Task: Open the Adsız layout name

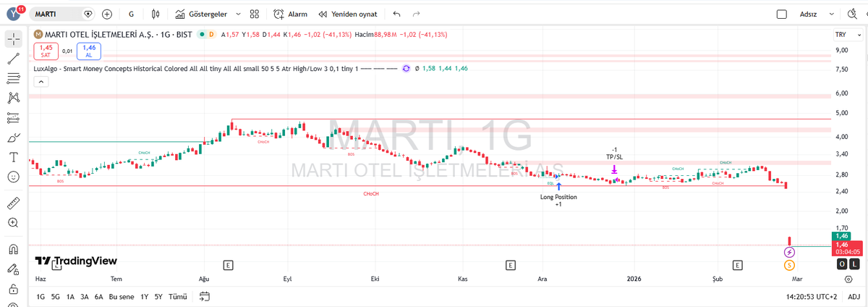Action: pyautogui.click(x=808, y=14)
